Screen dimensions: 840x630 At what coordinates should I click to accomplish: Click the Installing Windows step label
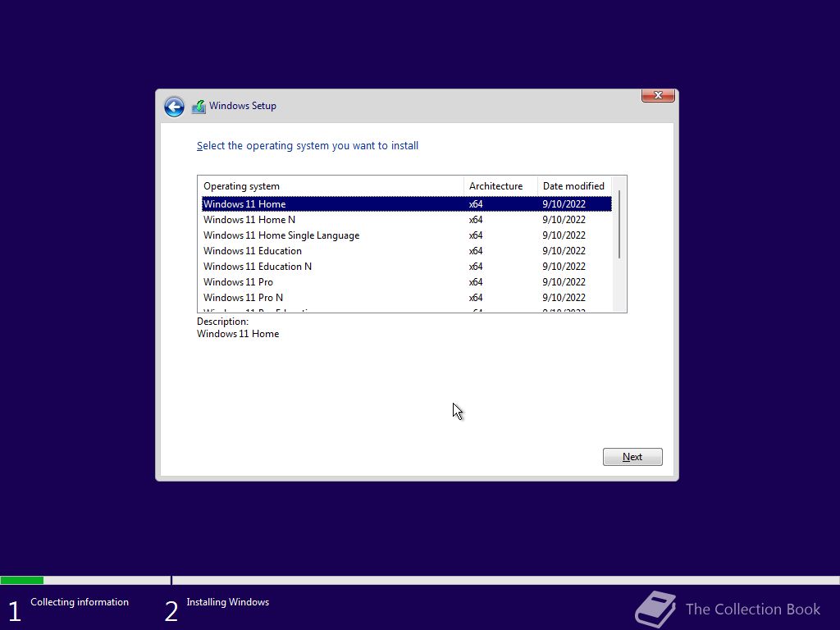pyautogui.click(x=228, y=602)
